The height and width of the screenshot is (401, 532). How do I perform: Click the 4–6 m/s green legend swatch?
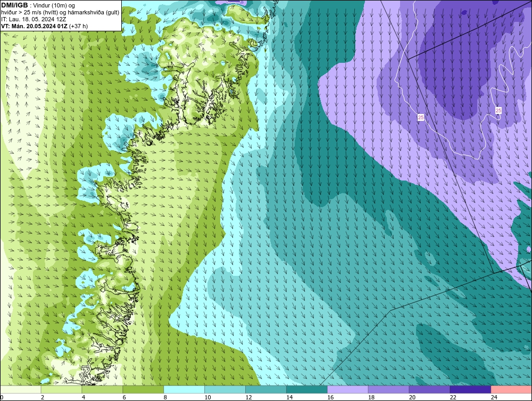[x=102, y=389]
